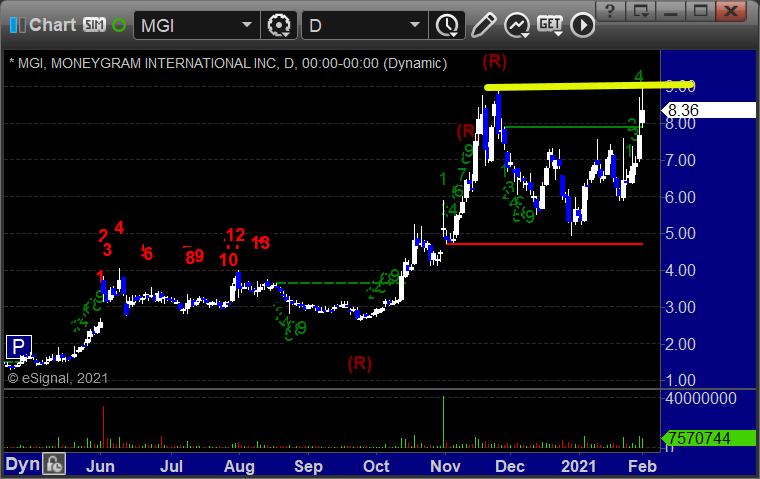Click the 1.00 price axis label
Screen dimensions: 760x479
(681, 380)
